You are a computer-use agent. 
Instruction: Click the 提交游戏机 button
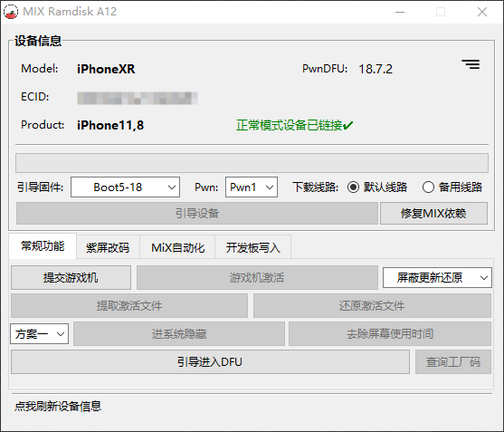pyautogui.click(x=71, y=278)
